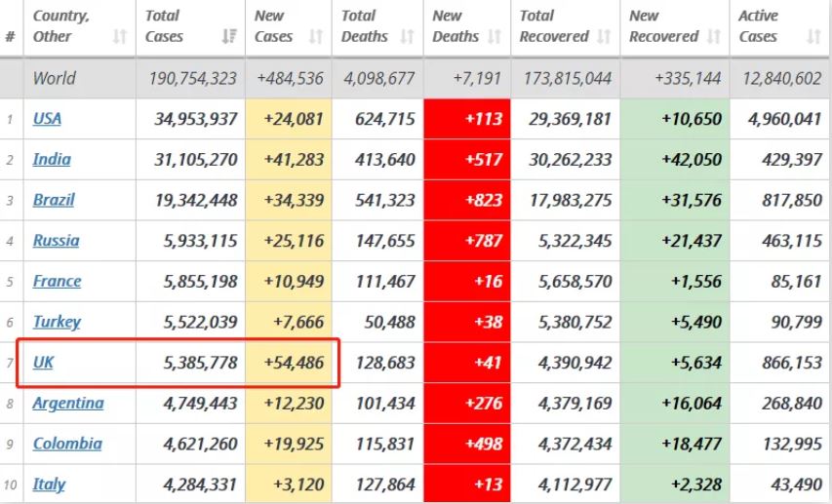Open the India country link
Screen dimensions: 832x504
(x=52, y=159)
